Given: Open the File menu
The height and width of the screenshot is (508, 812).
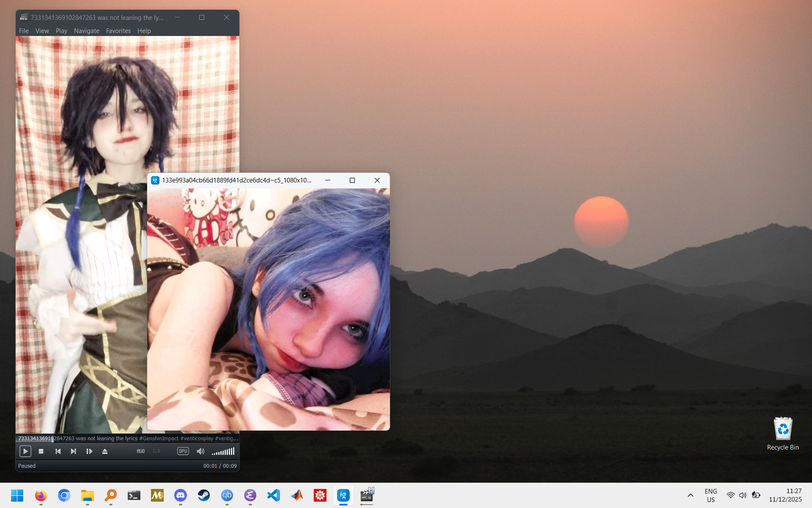Looking at the screenshot, I should tap(24, 31).
